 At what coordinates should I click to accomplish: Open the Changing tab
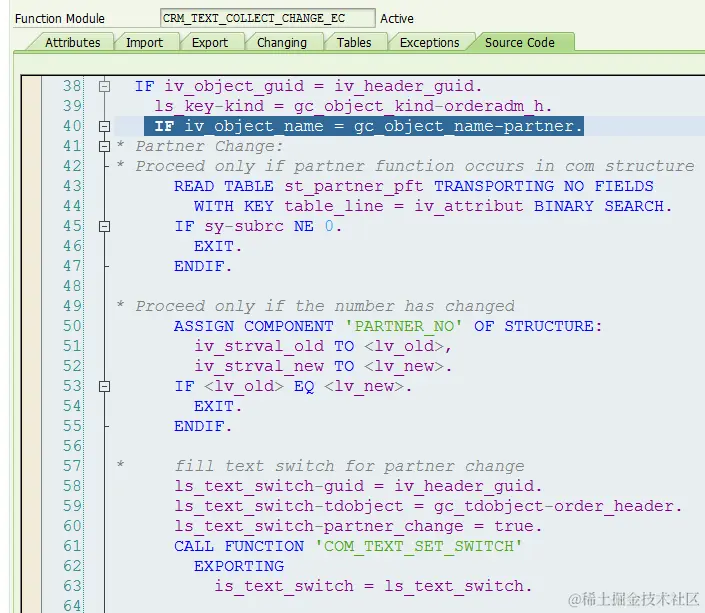pyautogui.click(x=281, y=42)
